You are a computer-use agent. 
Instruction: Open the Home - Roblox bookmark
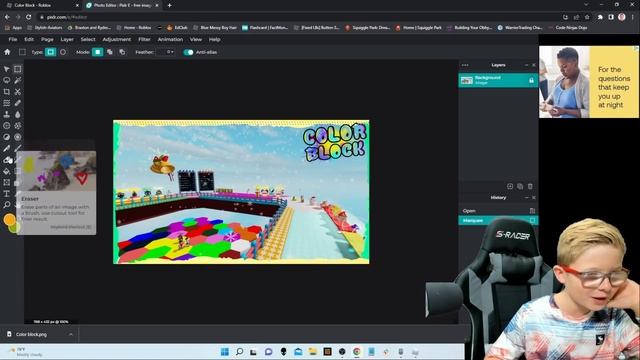click(134, 28)
